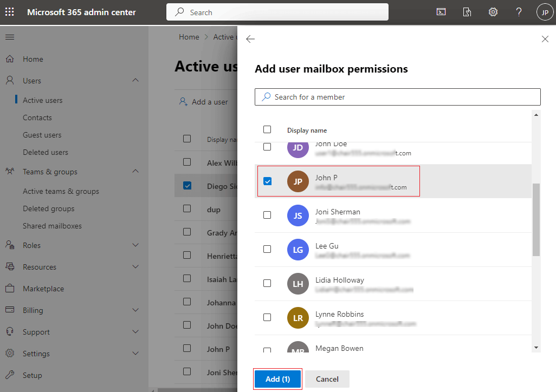Click the Settings gear icon in header

tap(493, 12)
